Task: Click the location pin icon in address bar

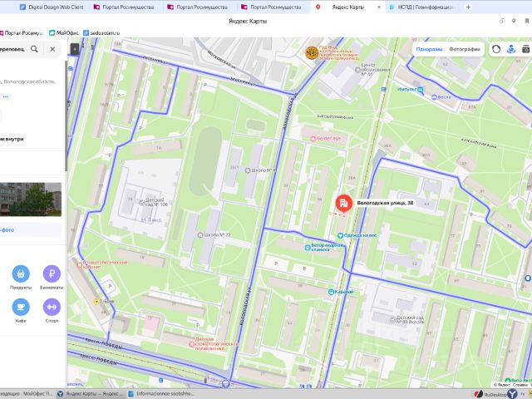Action: [514, 21]
